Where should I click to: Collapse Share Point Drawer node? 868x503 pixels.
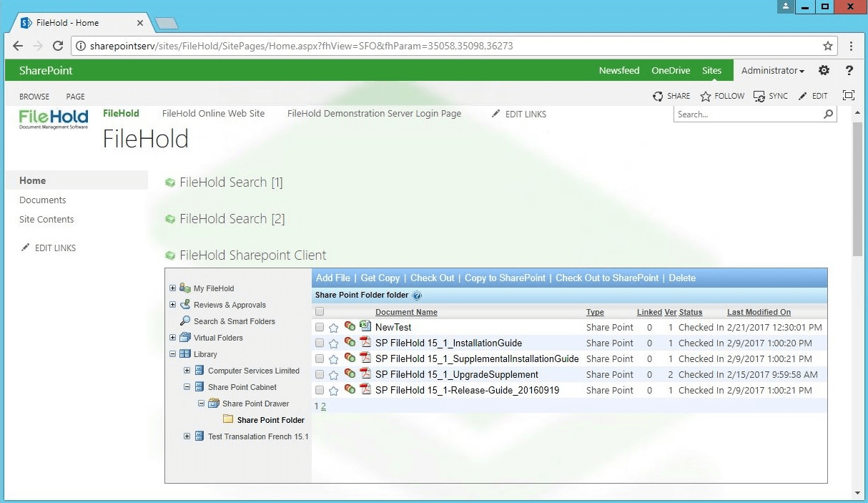coord(201,404)
